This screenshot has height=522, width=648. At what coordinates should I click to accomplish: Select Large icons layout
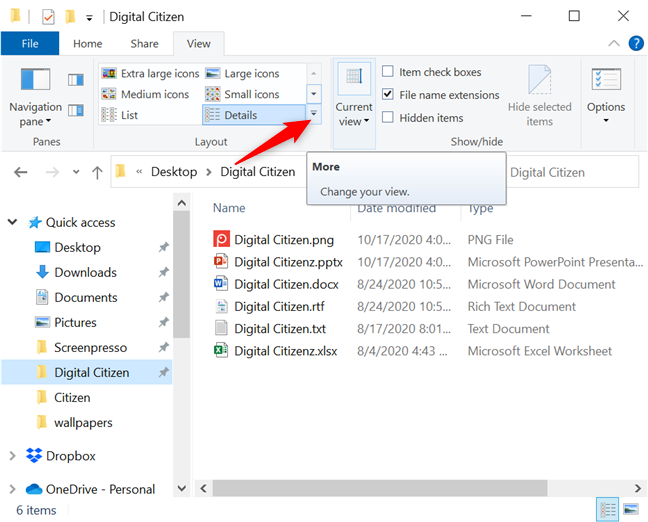pos(242,74)
